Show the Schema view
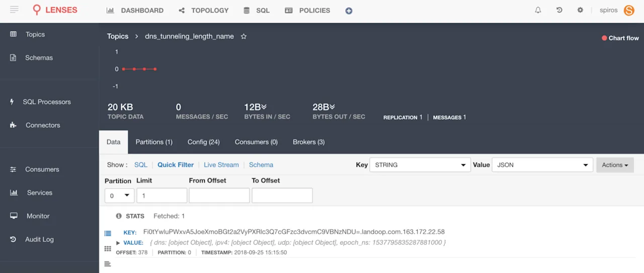 pos(261,165)
